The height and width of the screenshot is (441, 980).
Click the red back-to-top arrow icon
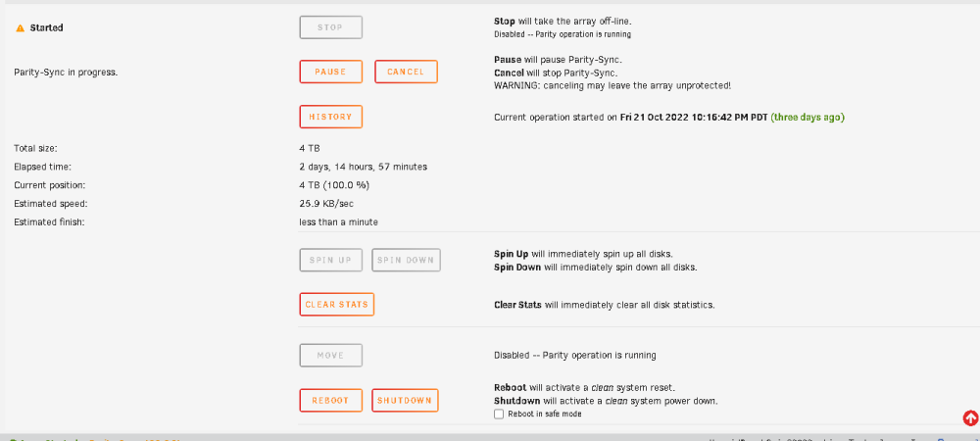pyautogui.click(x=970, y=417)
